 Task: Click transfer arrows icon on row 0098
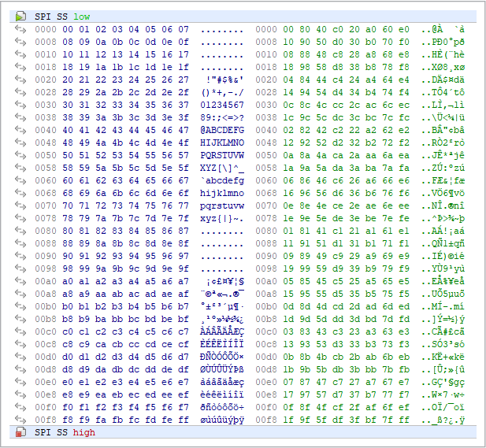click(x=20, y=268)
